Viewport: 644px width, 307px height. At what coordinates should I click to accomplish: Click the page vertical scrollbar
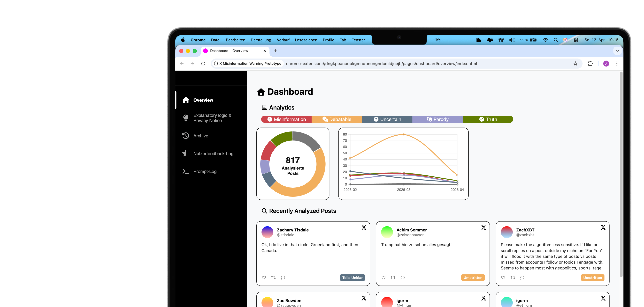[x=621, y=174]
